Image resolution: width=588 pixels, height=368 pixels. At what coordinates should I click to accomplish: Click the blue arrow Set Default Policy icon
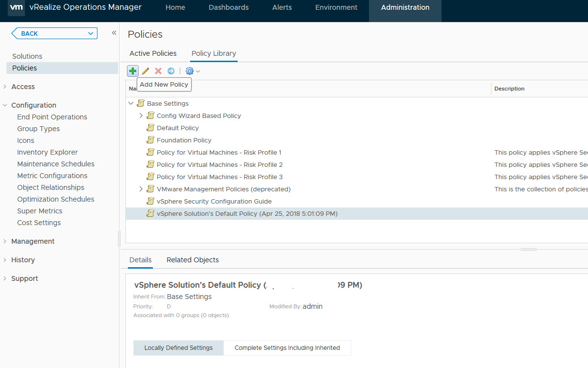click(171, 71)
